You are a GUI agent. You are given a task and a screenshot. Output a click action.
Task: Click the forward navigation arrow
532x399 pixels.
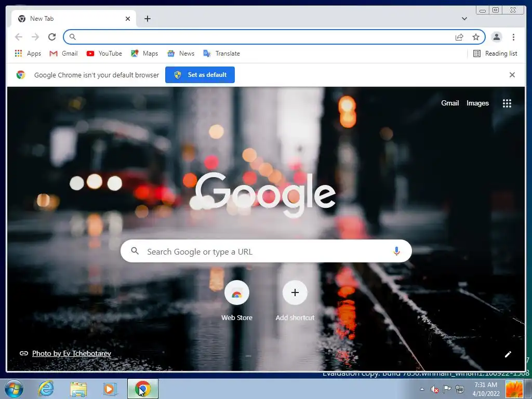click(x=35, y=37)
